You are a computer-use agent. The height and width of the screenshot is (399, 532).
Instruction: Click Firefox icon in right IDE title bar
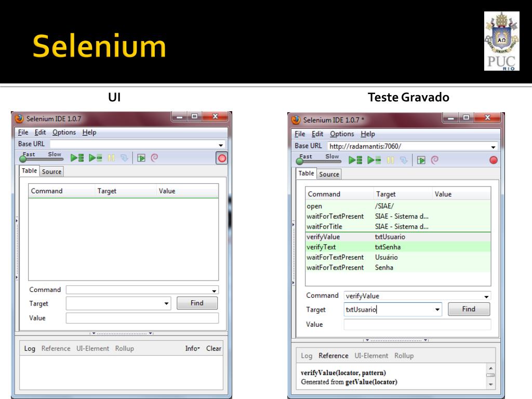click(x=296, y=120)
